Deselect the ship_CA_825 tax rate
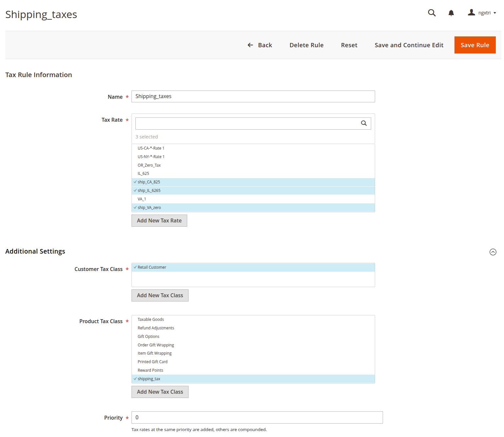Screen dimensions: 504x437 pos(149,182)
